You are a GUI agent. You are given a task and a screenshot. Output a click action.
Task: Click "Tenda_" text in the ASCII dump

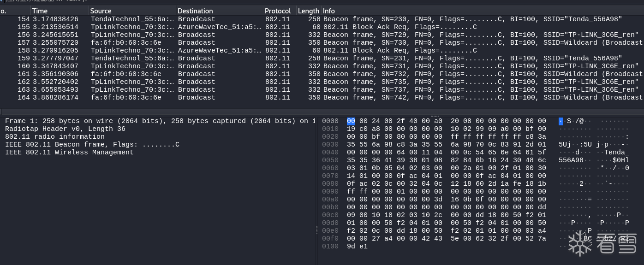click(x=616, y=153)
